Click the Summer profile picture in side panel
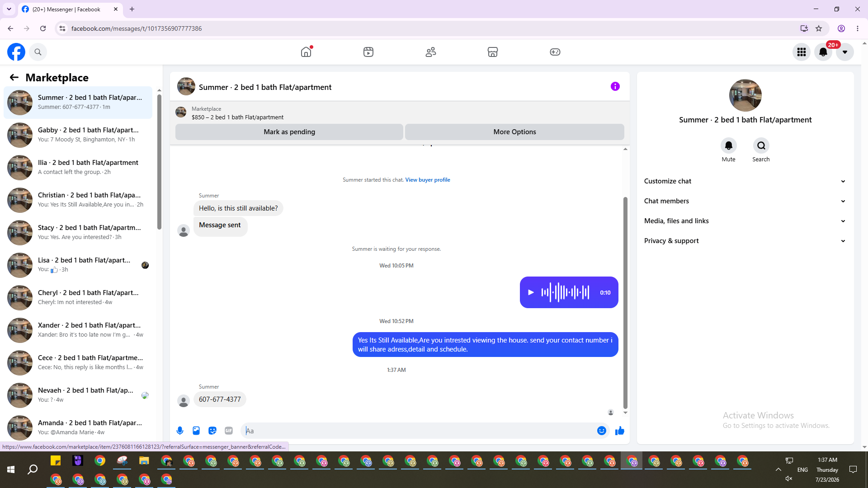868x488 pixels. 745,95
